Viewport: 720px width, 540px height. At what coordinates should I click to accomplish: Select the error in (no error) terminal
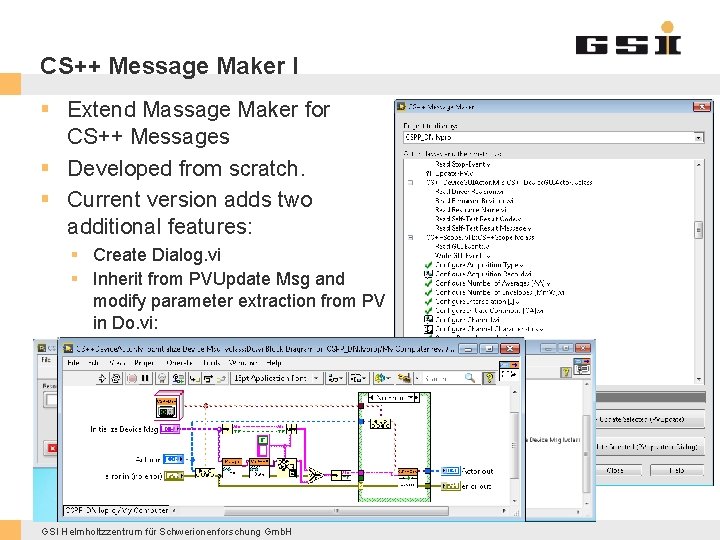(174, 476)
